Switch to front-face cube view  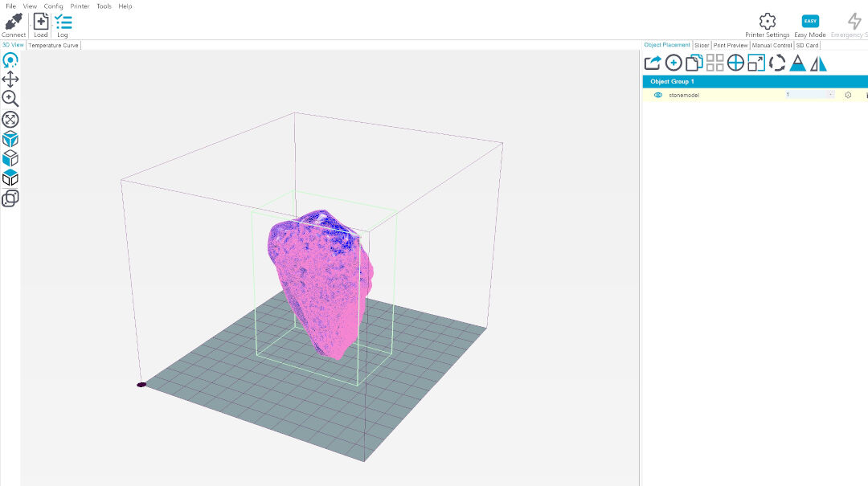(x=10, y=159)
